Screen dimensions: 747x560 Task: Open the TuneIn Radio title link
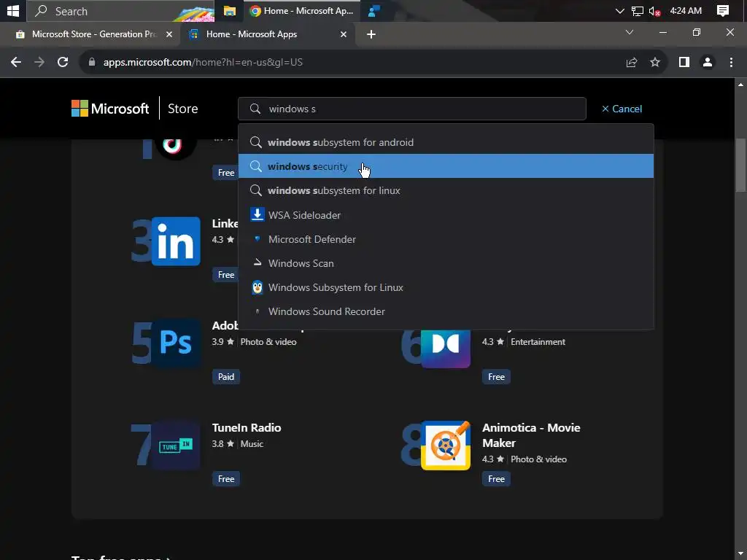247,427
